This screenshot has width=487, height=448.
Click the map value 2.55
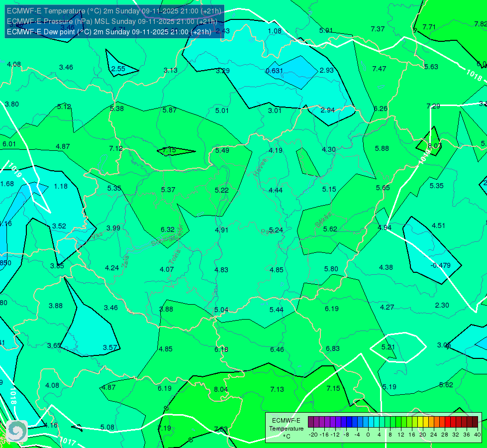[118, 69]
